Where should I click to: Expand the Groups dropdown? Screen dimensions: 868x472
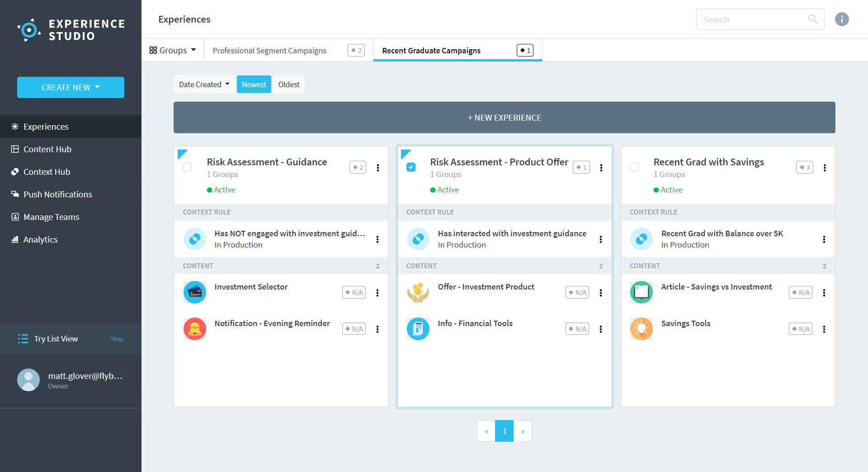[173, 50]
